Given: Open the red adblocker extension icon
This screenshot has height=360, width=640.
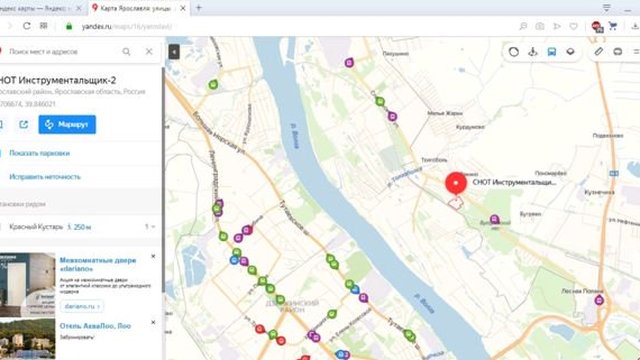Looking at the screenshot, I should click(597, 27).
